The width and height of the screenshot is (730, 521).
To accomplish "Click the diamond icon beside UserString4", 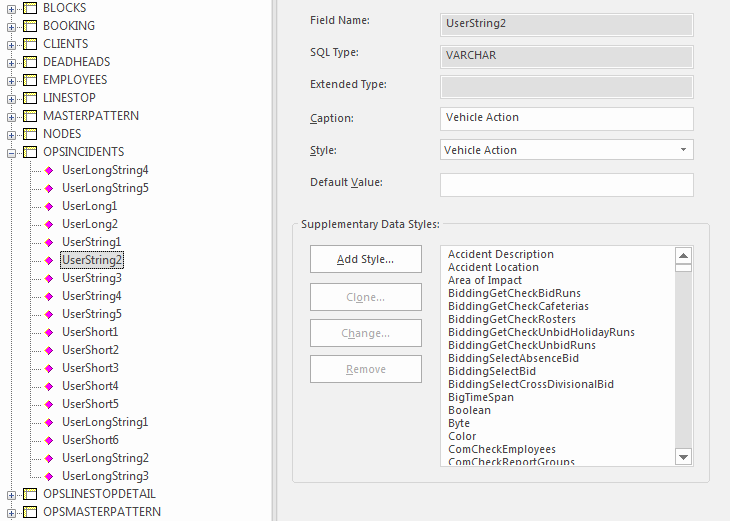I will click(x=49, y=297).
